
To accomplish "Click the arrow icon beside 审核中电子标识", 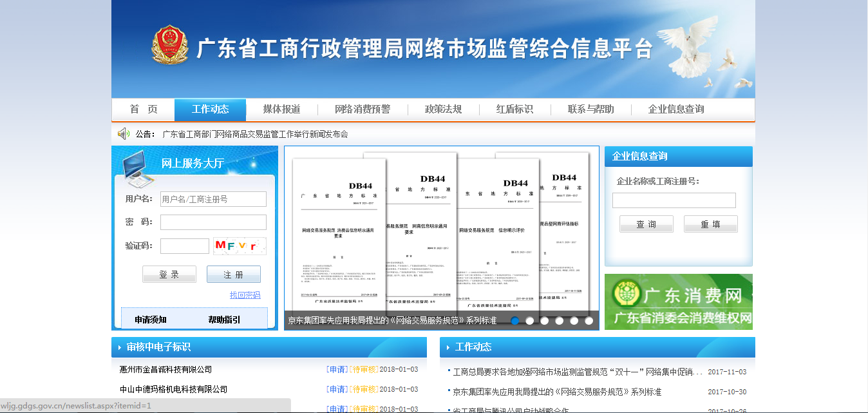I will pyautogui.click(x=119, y=347).
